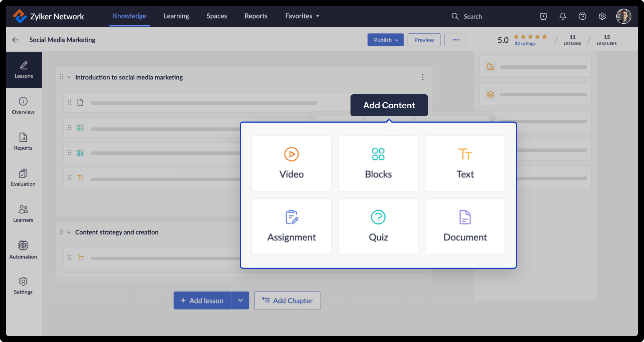Open the Add lesson dropdown arrow
This screenshot has height=342, width=644.
[240, 300]
